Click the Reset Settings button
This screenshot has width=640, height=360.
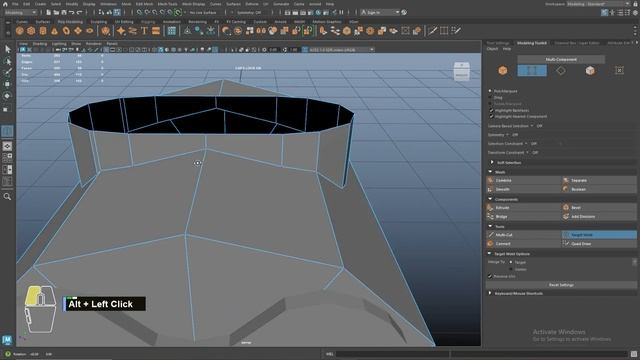coord(561,285)
